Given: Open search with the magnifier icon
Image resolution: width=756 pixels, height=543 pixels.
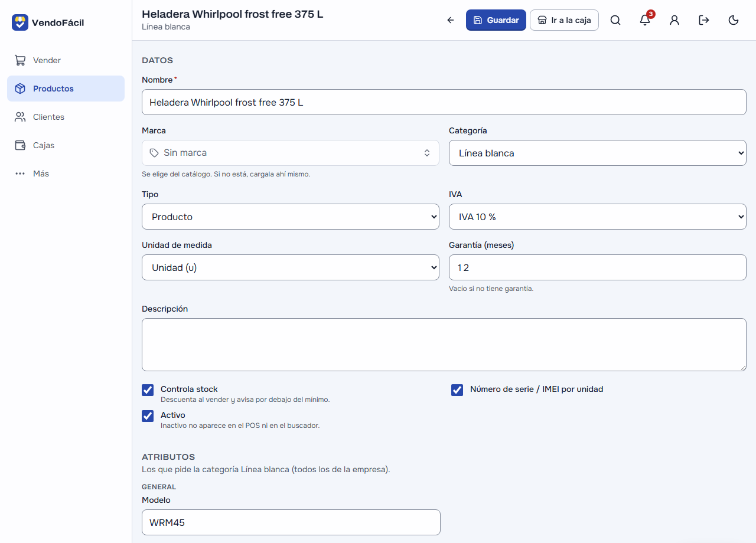Looking at the screenshot, I should tap(615, 20).
